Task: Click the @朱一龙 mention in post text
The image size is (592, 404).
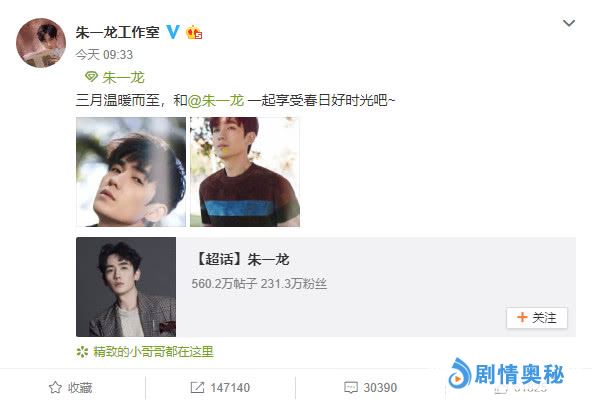Action: [216, 100]
